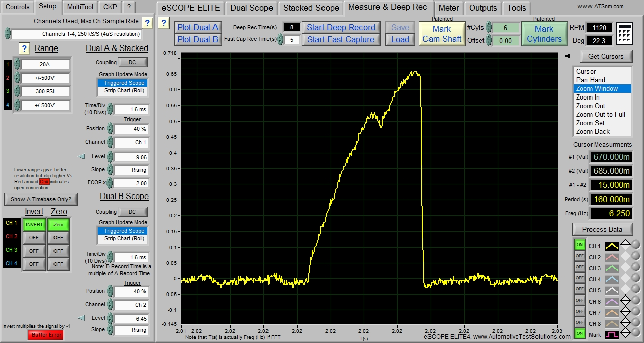Toggle INVERT for CH 1
This screenshot has width=644, height=343.
pos(34,224)
